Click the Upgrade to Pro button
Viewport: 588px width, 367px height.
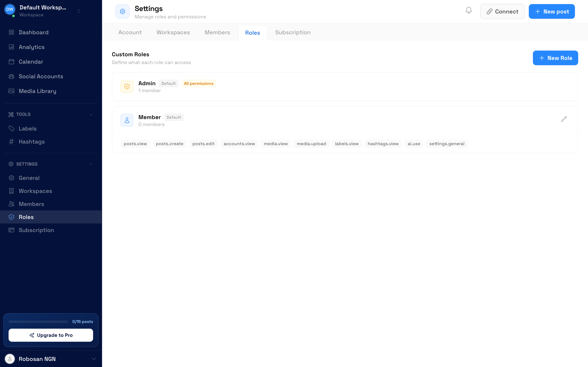(51, 335)
